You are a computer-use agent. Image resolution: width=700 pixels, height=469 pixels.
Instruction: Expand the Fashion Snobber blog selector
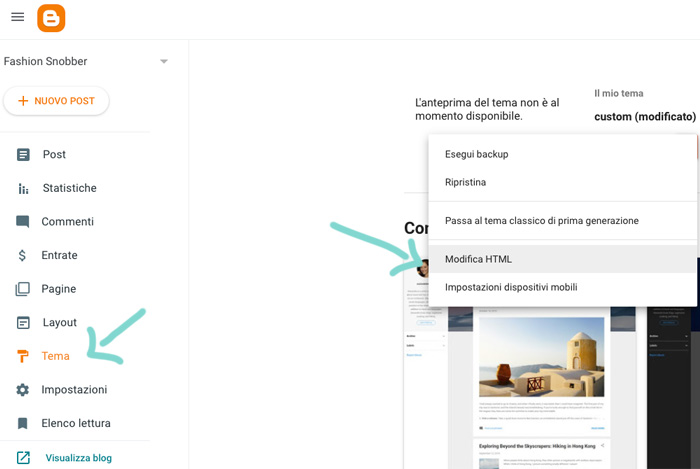(164, 61)
